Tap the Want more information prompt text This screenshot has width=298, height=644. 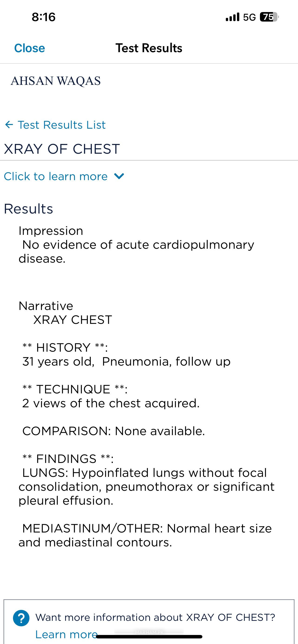(x=155, y=618)
